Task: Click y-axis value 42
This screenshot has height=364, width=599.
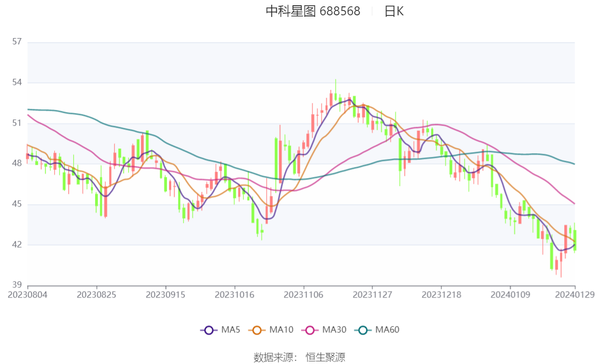Action: tap(17, 245)
